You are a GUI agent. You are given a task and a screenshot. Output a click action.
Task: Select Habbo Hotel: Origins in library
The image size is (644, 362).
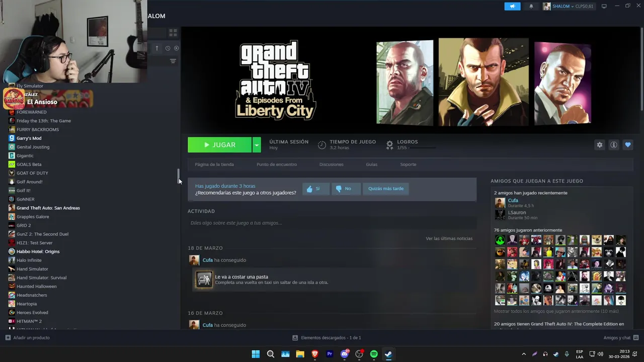(x=38, y=251)
